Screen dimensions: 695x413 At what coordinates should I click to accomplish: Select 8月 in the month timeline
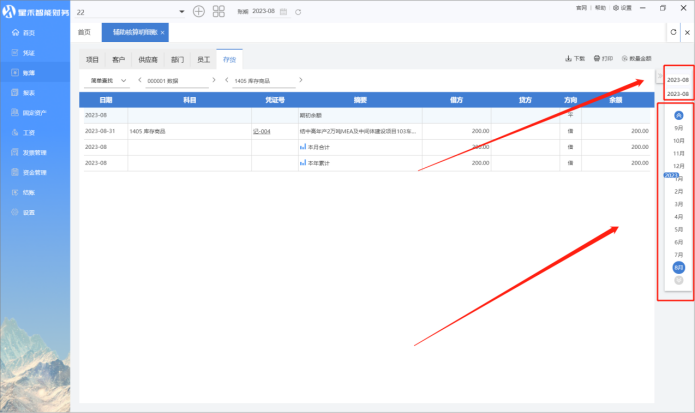[679, 268]
